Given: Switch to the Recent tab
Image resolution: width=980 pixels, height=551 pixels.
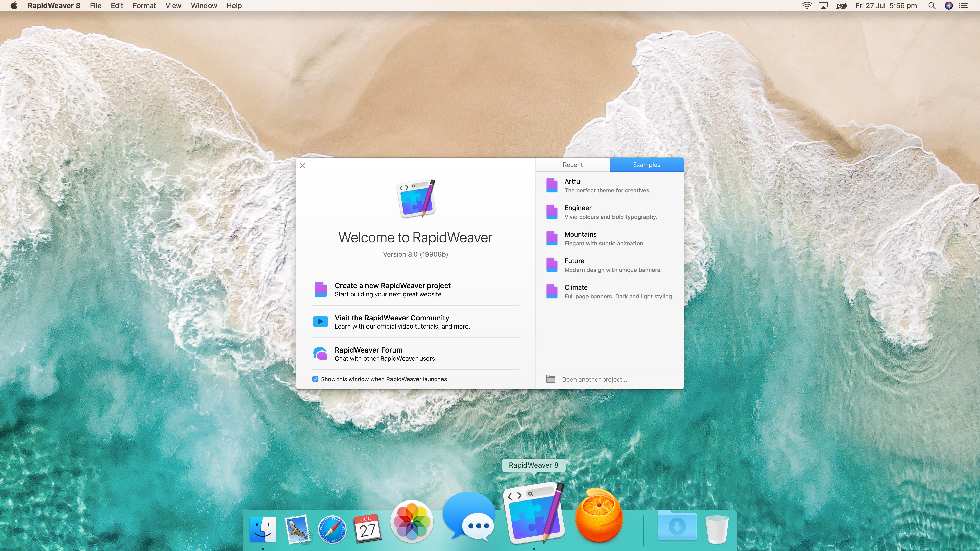Looking at the screenshot, I should [x=572, y=165].
